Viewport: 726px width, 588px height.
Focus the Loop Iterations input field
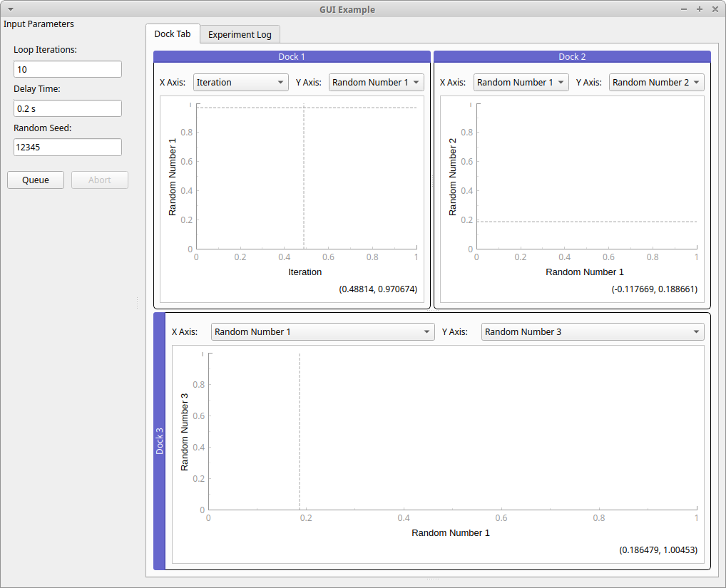tap(68, 70)
